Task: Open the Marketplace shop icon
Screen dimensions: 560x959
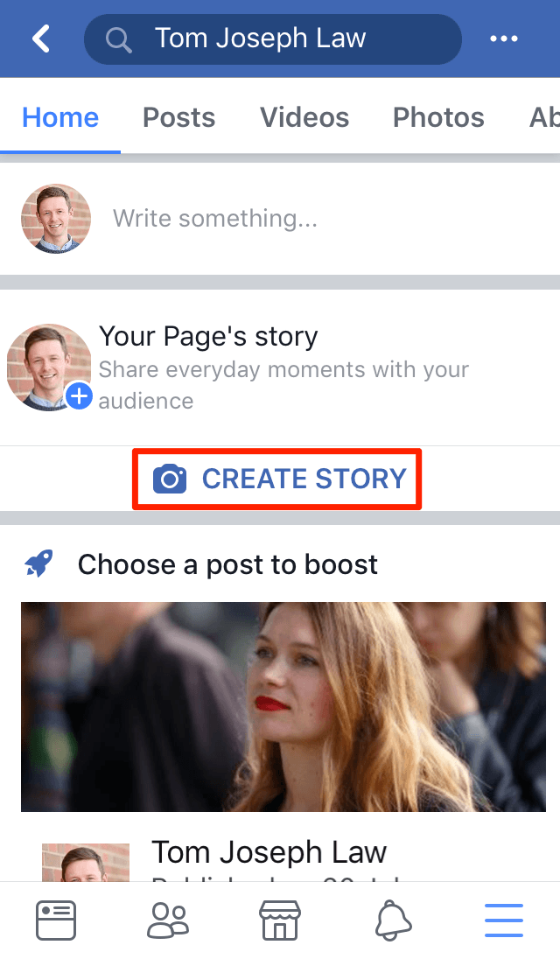Action: click(279, 920)
